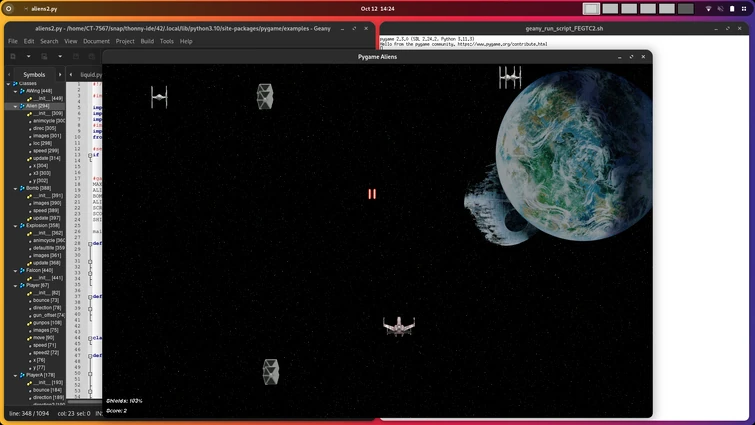Click the X-wing player ship in game
The image size is (755, 425).
(x=399, y=326)
